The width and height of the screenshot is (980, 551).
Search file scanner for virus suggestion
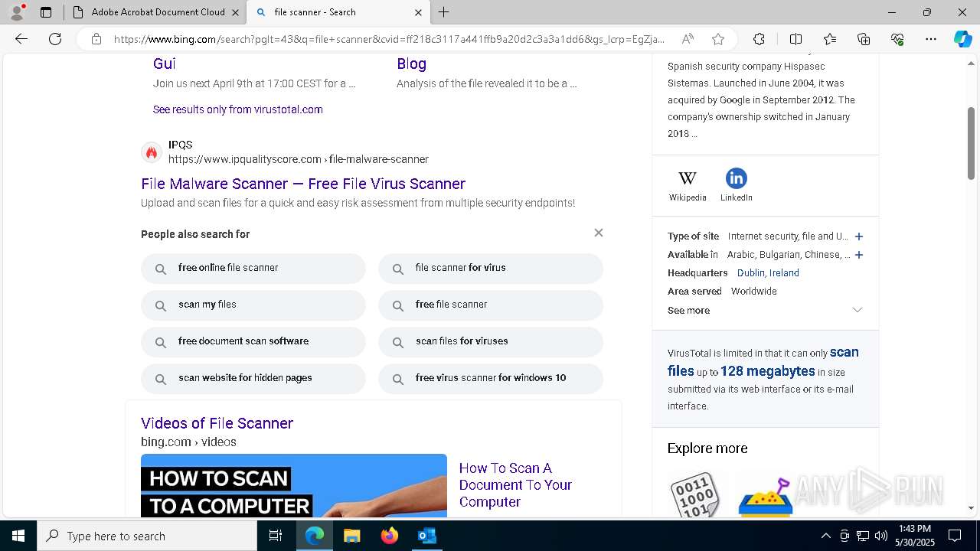click(x=491, y=268)
